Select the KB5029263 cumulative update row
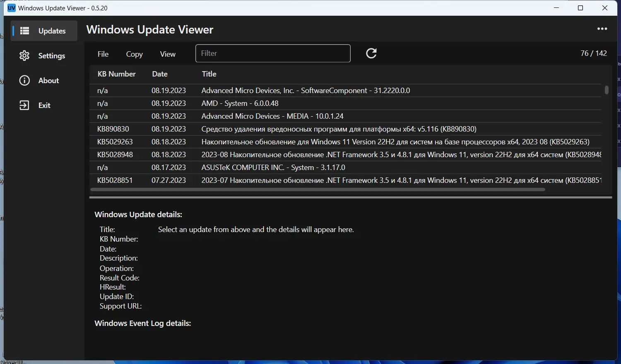The image size is (621, 364). (345, 142)
